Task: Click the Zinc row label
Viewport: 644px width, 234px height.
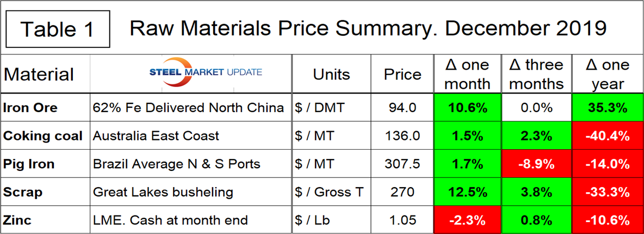Action: (x=18, y=220)
